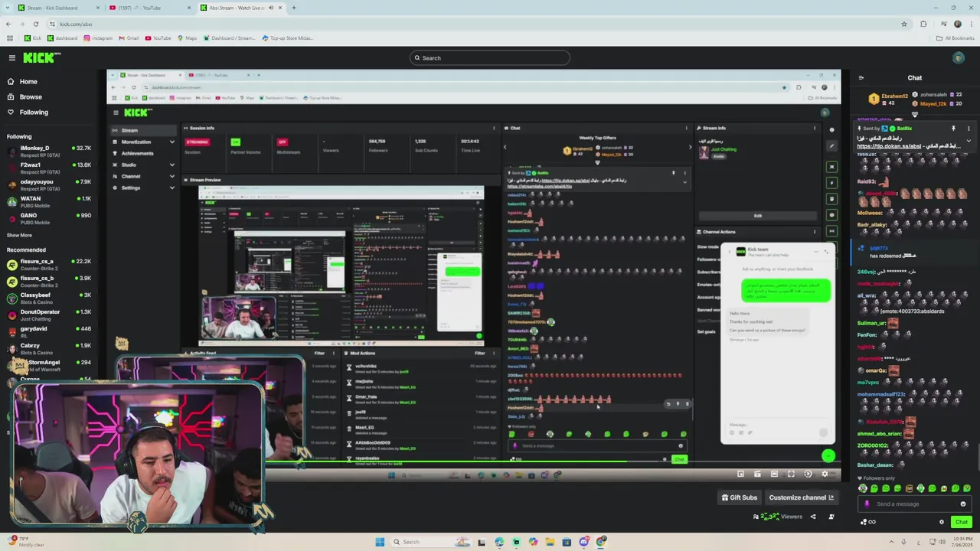
Task: Expand the pinned message chevron in chat
Action: coord(969,142)
